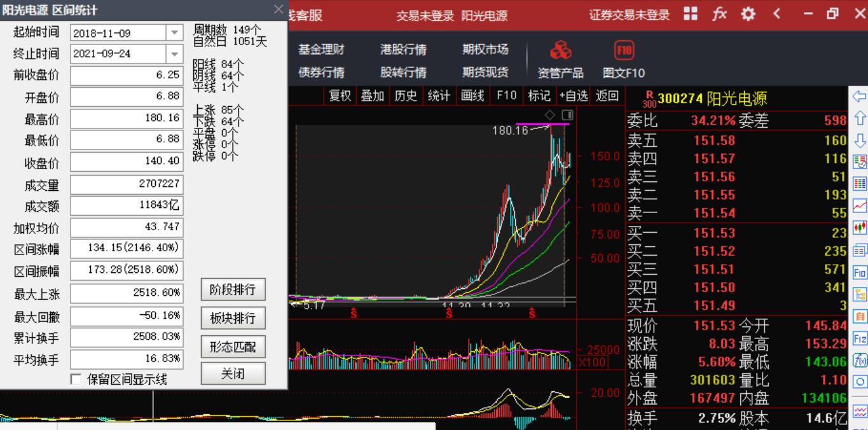Click the fx formula icon in the title bar
This screenshot has width=868, height=430.
coord(719,14)
